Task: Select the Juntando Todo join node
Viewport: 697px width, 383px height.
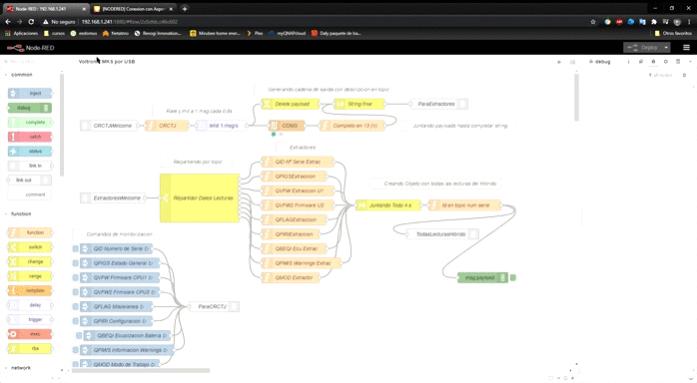Action: pos(388,205)
